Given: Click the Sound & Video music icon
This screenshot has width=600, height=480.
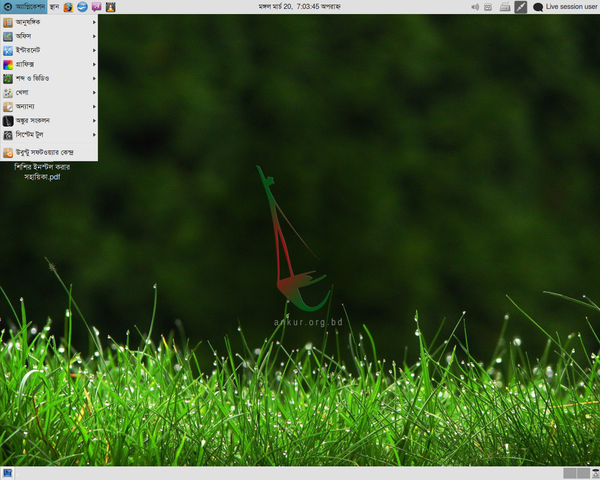Looking at the screenshot, I should [x=8, y=78].
